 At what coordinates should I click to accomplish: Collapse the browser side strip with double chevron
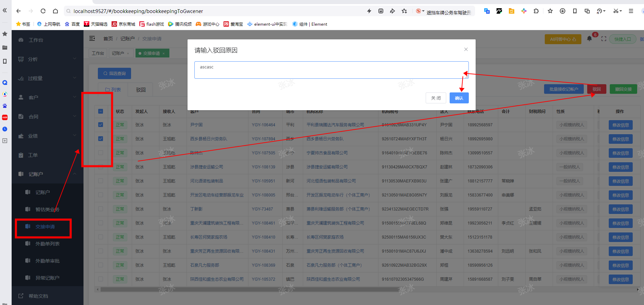pos(5,10)
